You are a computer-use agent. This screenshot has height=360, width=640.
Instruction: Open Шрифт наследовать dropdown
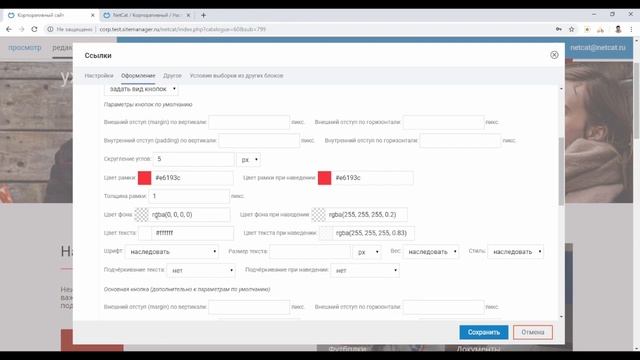172,252
